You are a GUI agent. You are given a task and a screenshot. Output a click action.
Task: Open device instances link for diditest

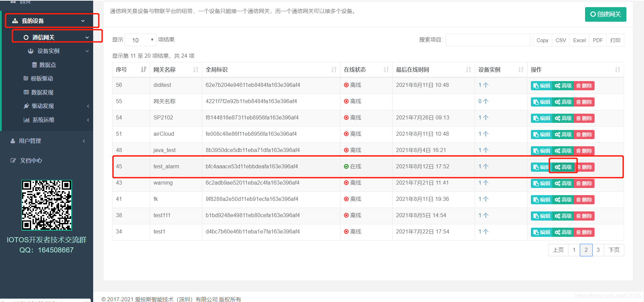click(483, 85)
